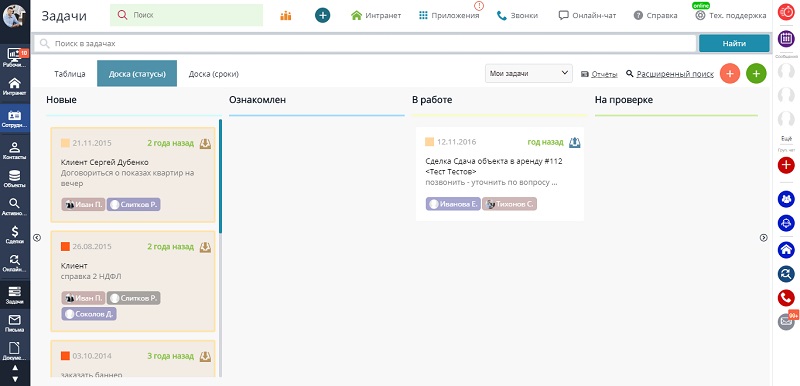Switch to the Доска (сроки) tab
This screenshot has height=386, width=800.
214,74
